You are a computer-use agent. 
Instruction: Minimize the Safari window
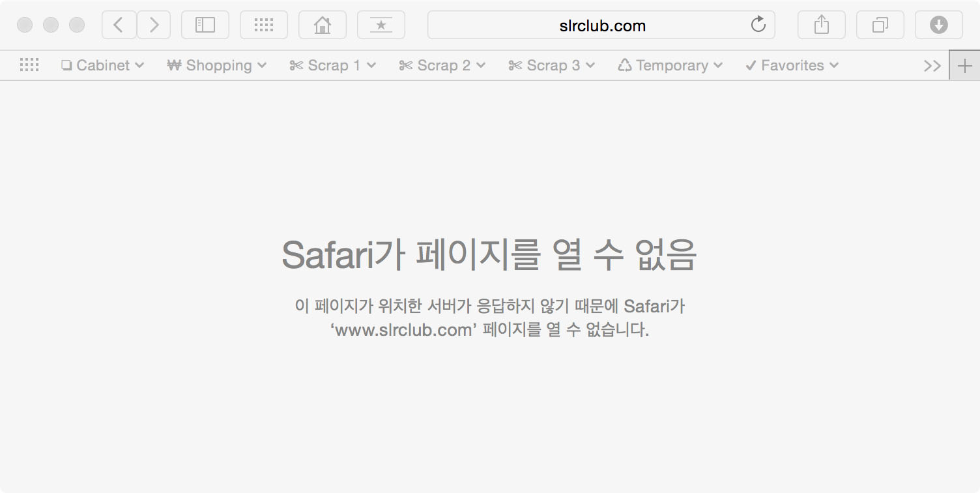click(51, 25)
